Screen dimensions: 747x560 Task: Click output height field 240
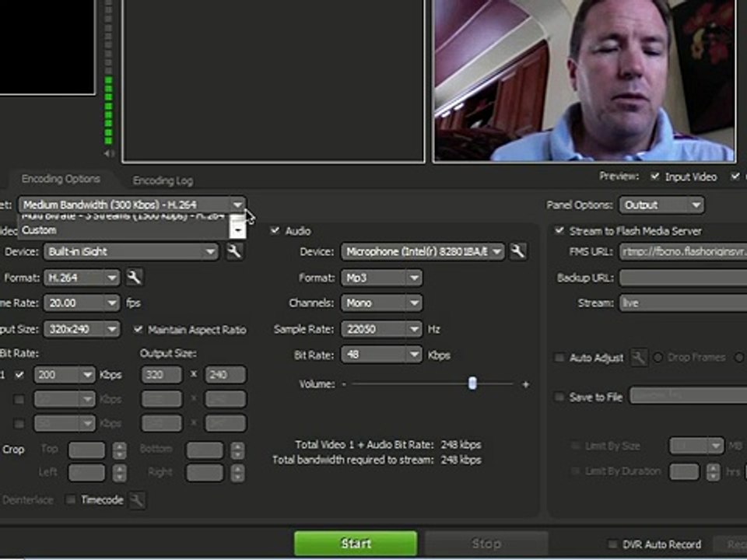point(226,375)
